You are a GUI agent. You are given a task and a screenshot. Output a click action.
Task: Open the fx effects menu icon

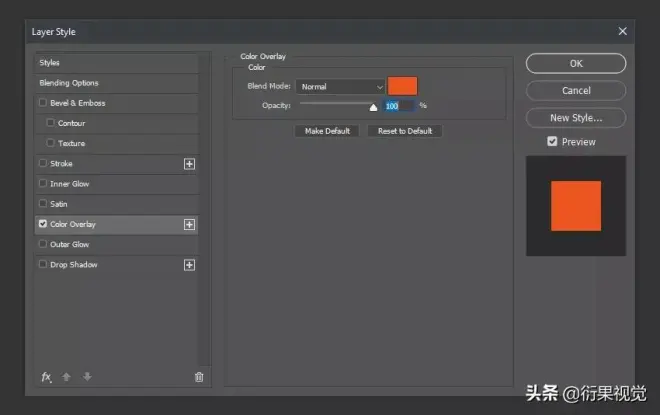(46, 377)
